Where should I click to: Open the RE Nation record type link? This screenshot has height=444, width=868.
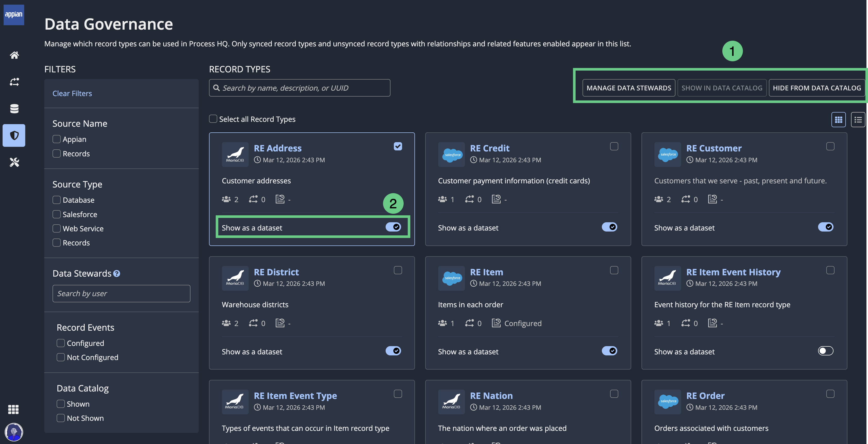pos(491,396)
